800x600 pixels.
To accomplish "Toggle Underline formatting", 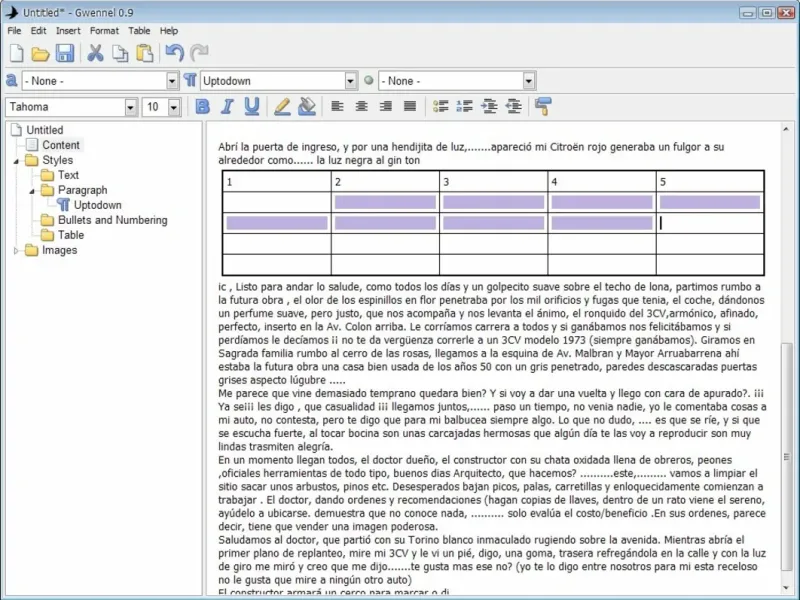I will [252, 106].
